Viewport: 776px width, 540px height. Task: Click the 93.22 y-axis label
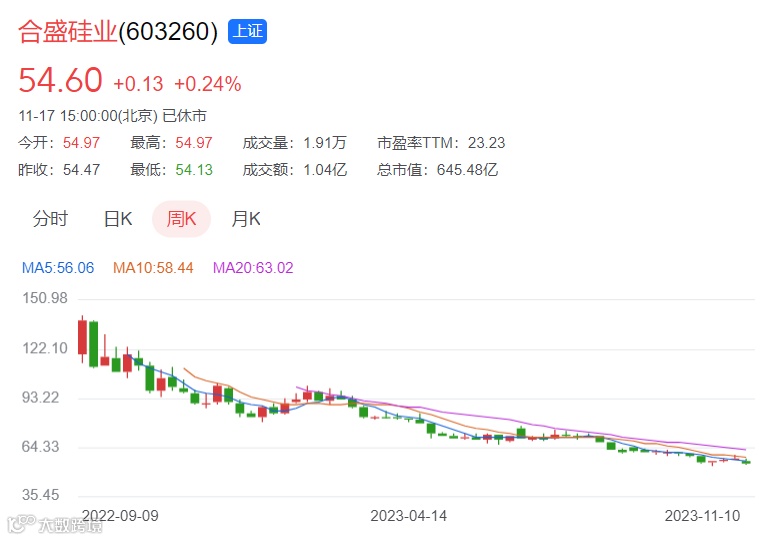coord(41,397)
